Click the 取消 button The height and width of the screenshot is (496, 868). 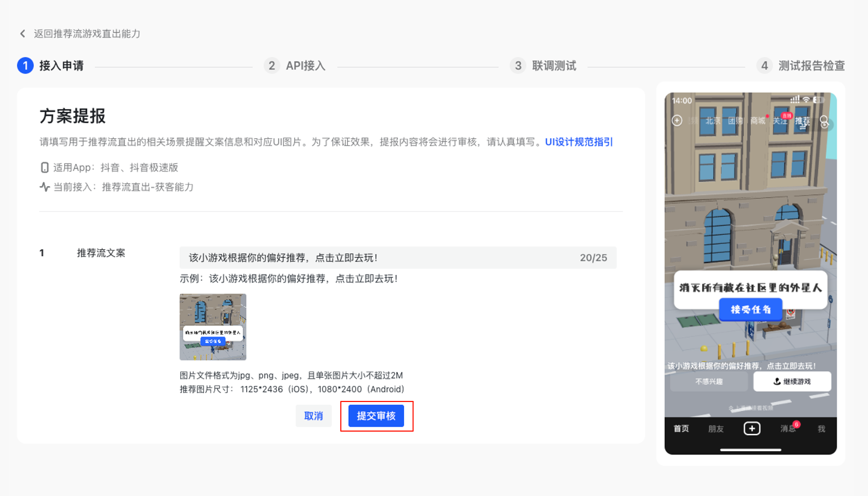tap(313, 416)
